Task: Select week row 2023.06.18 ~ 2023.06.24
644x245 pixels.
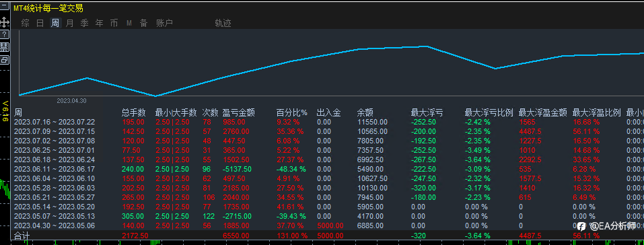Action: tap(327, 160)
